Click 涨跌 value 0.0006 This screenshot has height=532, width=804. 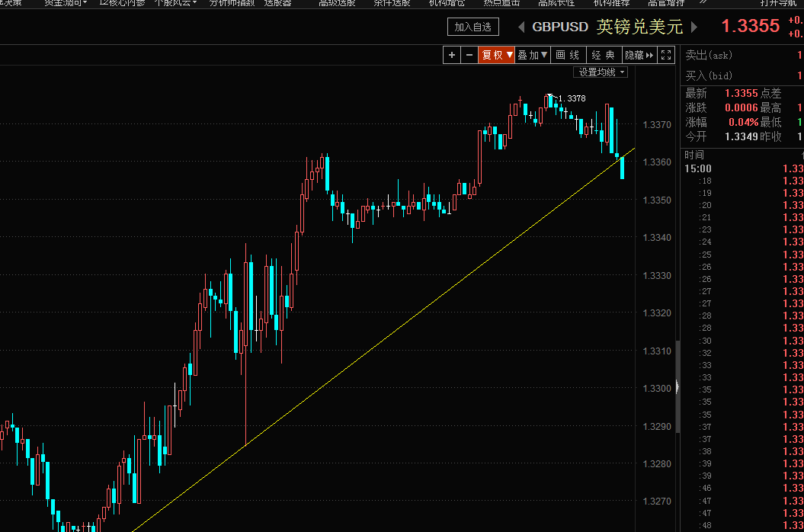pos(741,107)
